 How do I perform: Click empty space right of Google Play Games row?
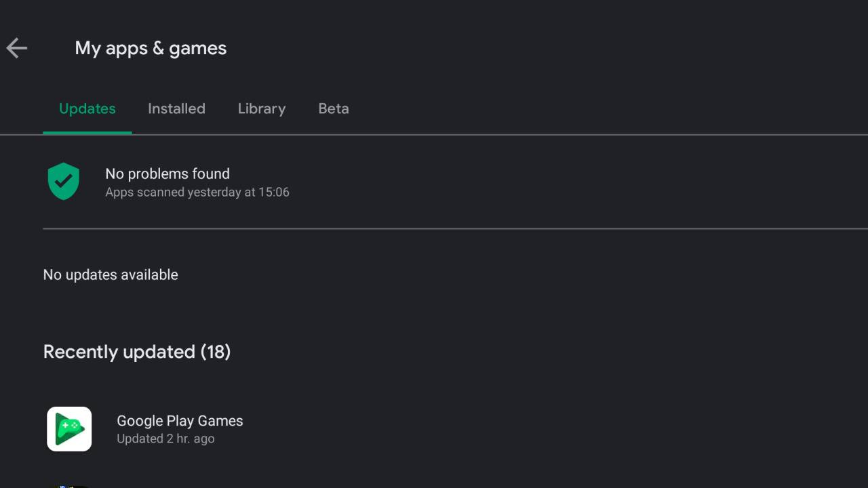pos(556,429)
